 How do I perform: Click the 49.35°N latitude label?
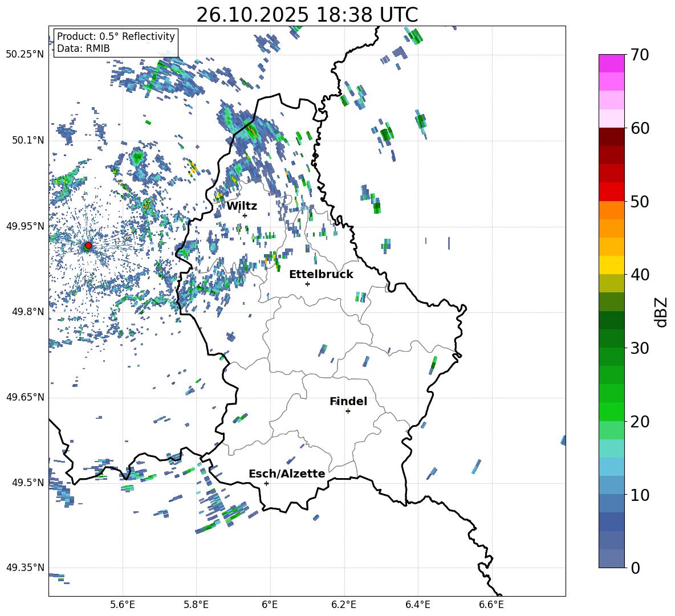click(25, 568)
